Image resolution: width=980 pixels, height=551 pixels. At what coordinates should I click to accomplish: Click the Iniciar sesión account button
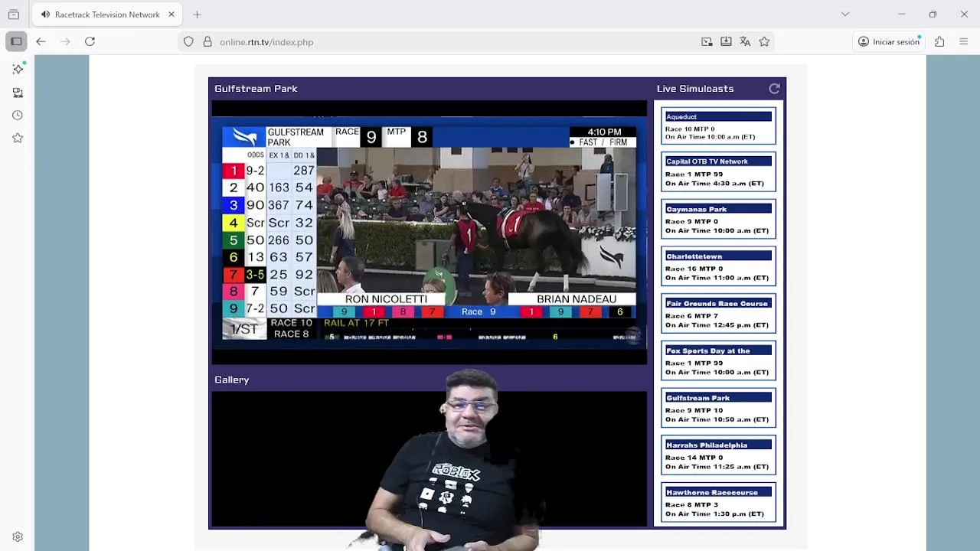click(889, 42)
